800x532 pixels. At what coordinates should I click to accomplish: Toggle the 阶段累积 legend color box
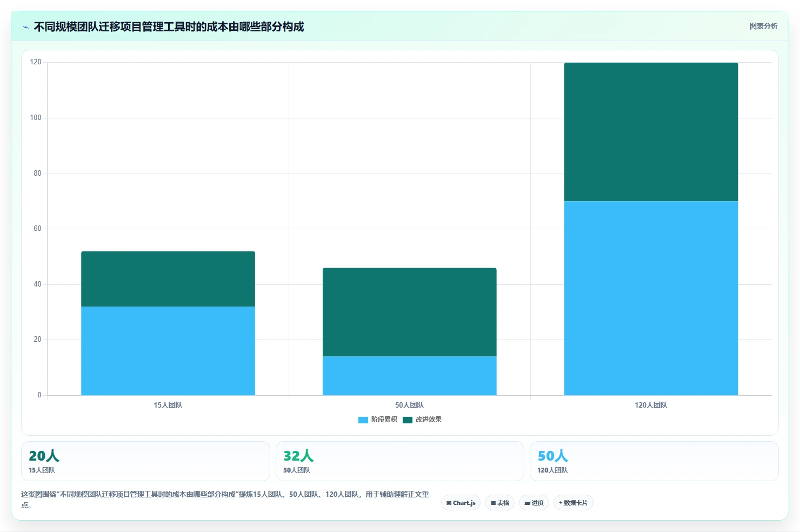coord(363,420)
